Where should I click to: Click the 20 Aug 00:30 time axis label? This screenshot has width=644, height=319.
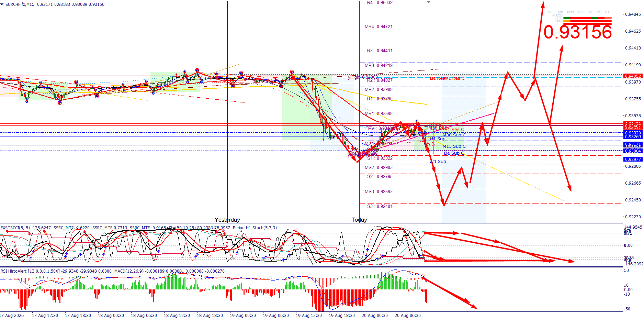click(374, 315)
